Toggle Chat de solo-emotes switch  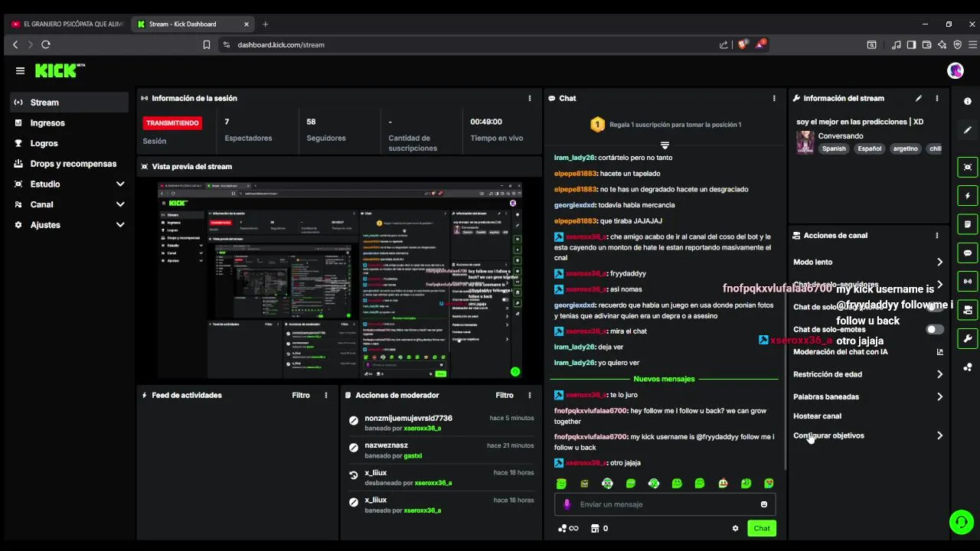click(935, 329)
